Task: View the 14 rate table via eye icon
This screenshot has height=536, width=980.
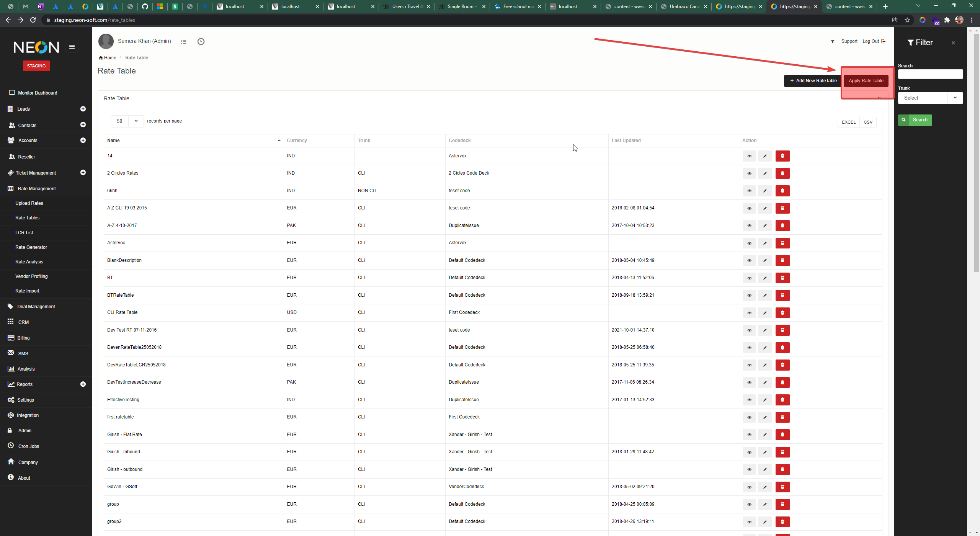Action: click(749, 156)
